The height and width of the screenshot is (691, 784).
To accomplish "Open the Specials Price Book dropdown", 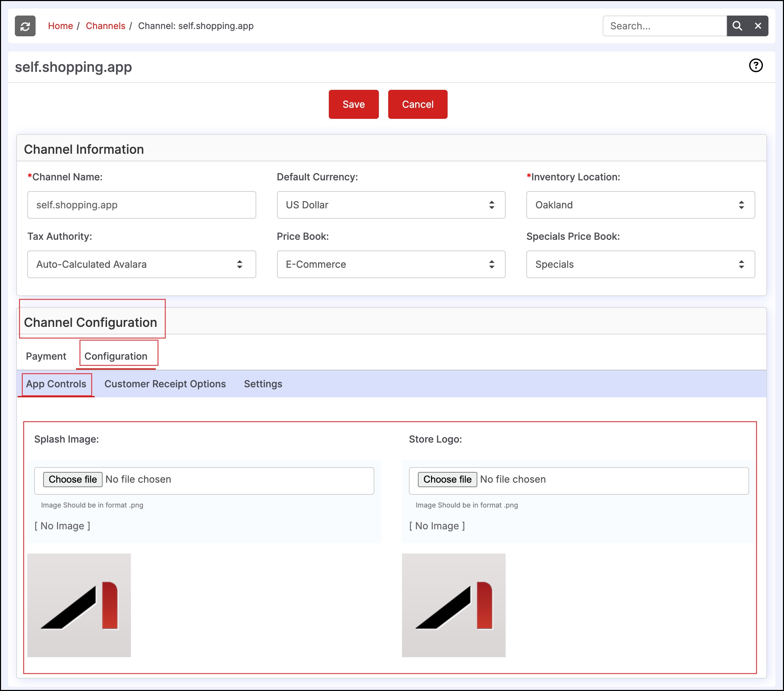I will click(x=640, y=264).
